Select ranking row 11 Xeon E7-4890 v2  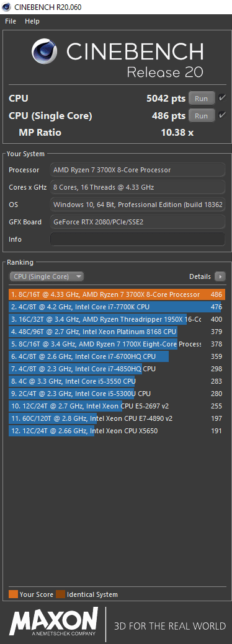coord(117,418)
